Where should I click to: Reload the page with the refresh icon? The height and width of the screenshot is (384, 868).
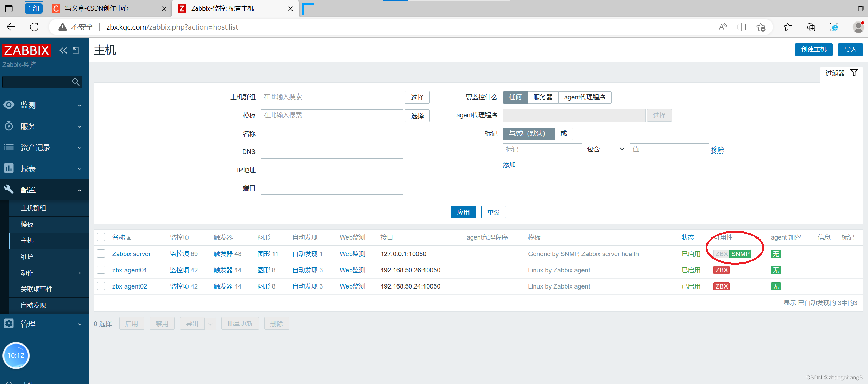(34, 27)
